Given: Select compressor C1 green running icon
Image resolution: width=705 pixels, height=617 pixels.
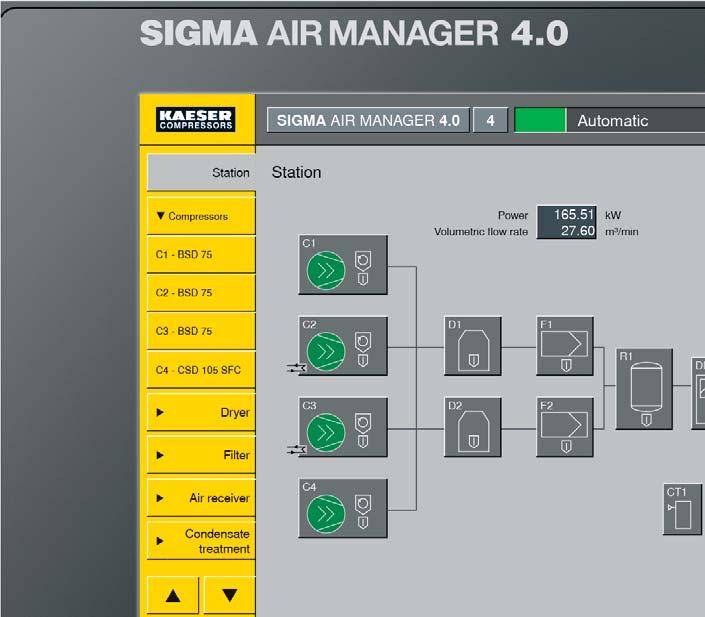Looking at the screenshot, I should pyautogui.click(x=326, y=270).
